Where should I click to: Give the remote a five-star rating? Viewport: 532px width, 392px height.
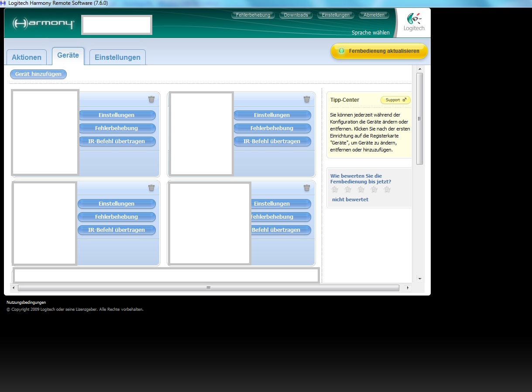387,189
